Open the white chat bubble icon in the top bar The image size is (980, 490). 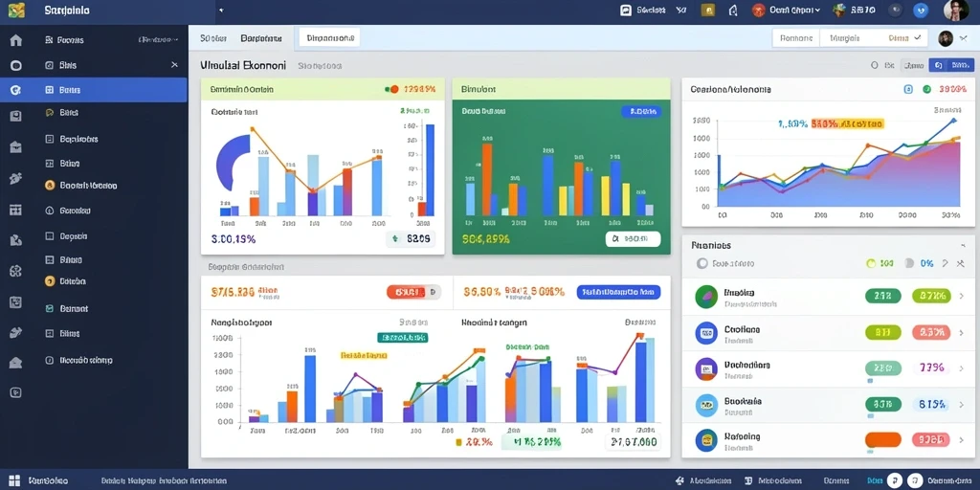(625, 10)
